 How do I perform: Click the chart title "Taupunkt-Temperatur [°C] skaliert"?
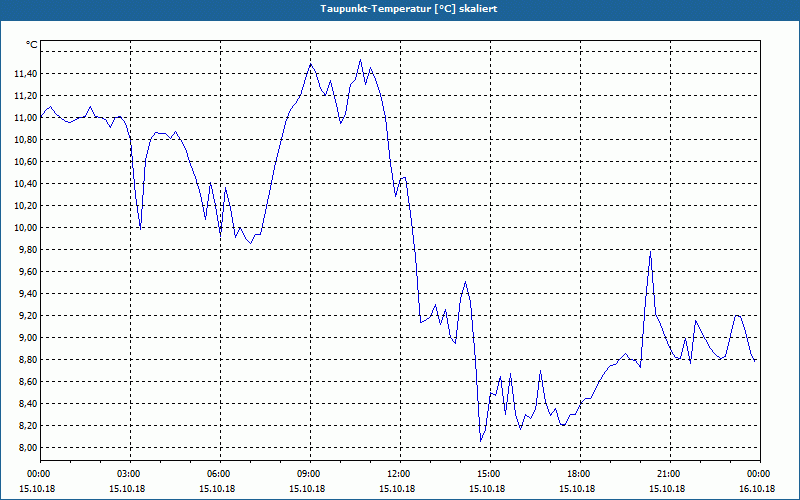pos(409,9)
